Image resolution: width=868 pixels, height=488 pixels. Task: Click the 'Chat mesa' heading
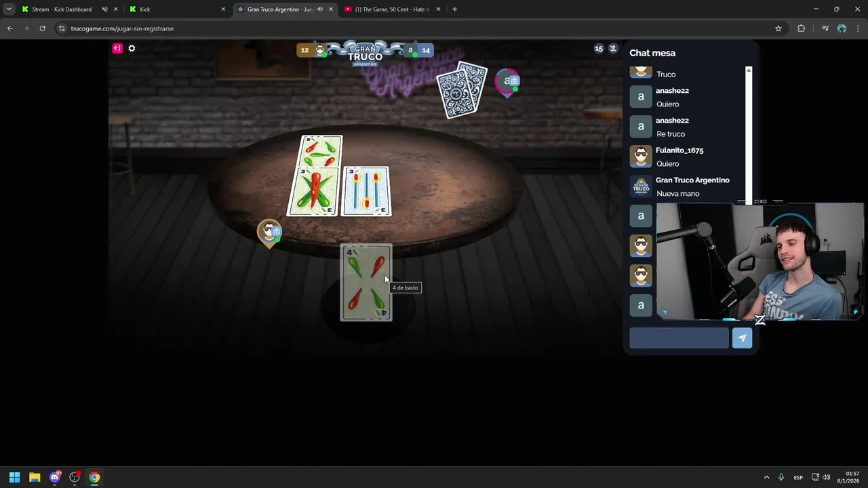tap(652, 53)
